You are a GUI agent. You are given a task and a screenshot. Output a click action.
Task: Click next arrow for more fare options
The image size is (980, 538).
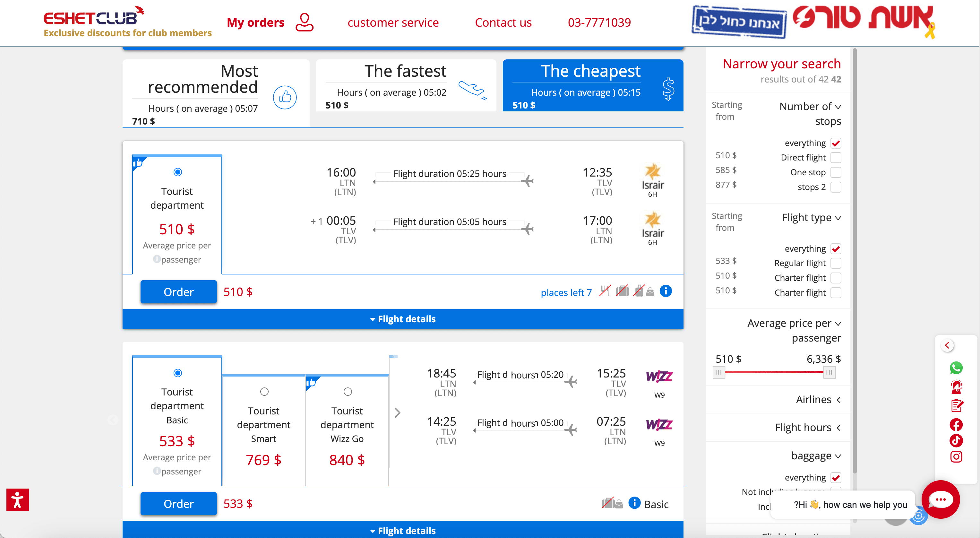point(398,412)
